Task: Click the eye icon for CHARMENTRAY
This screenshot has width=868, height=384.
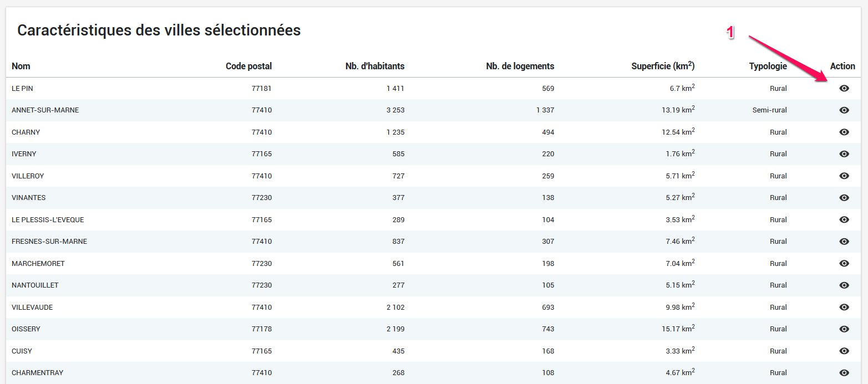Action: pyautogui.click(x=844, y=373)
